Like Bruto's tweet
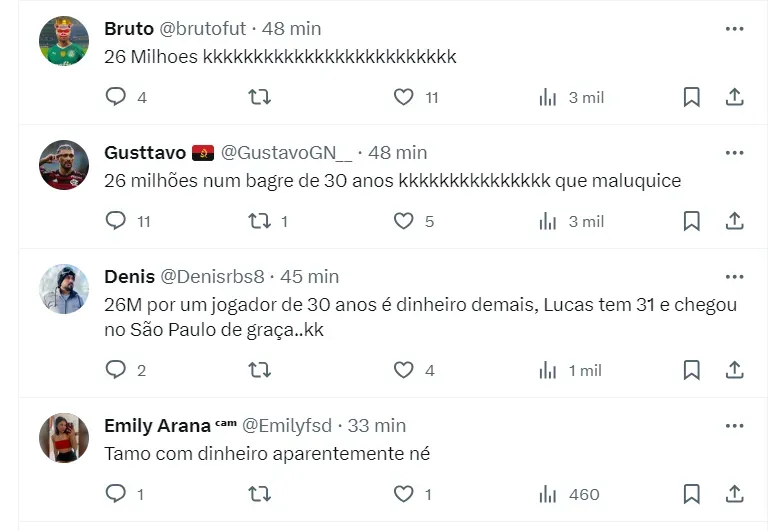 (403, 97)
